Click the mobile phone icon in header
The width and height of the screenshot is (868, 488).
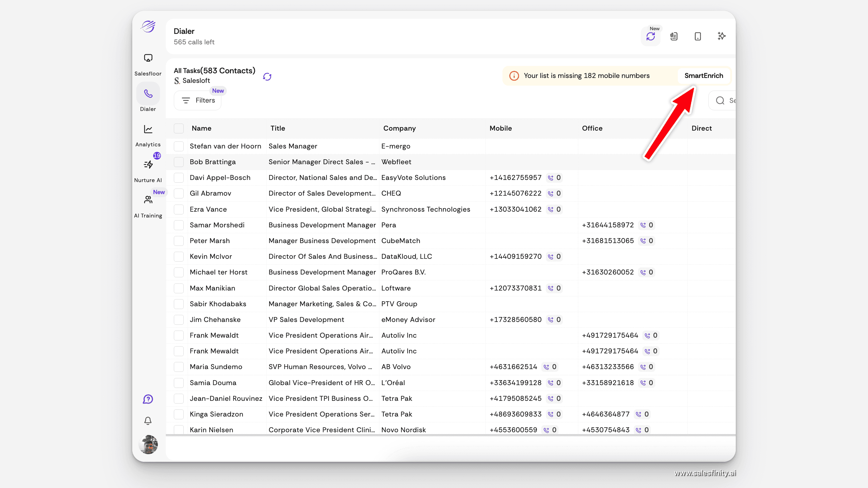pos(698,36)
